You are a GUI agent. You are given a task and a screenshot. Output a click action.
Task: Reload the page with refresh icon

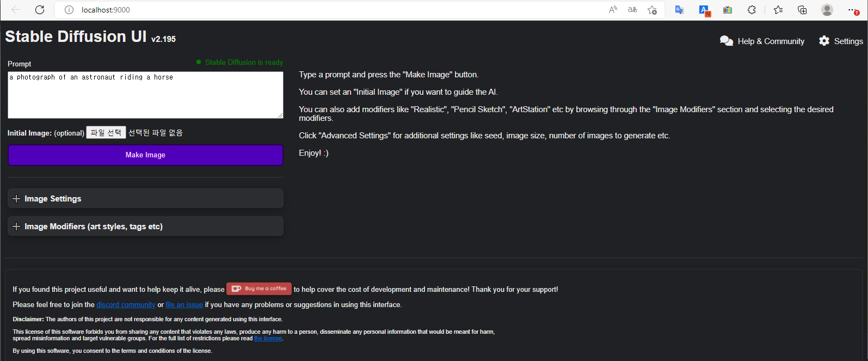point(40,10)
